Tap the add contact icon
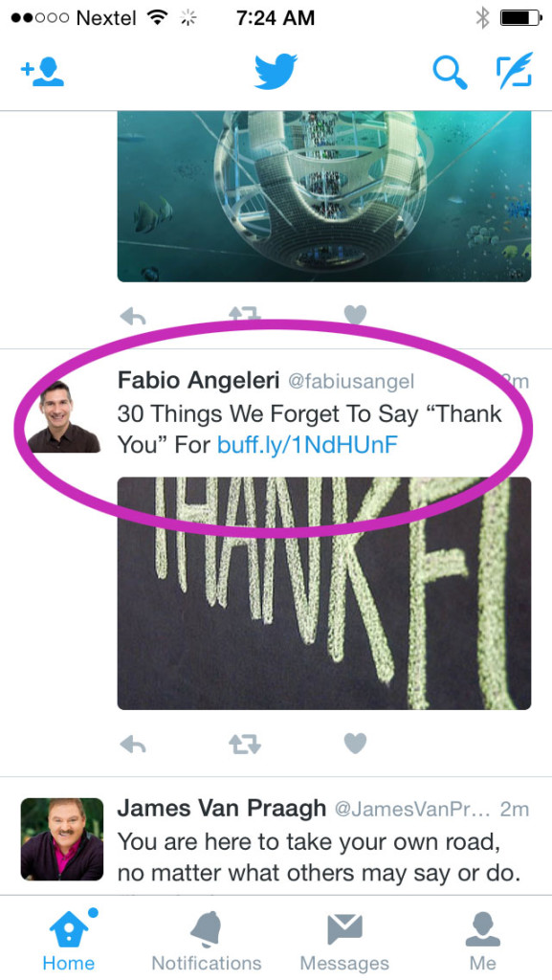The image size is (552, 980). 42,72
